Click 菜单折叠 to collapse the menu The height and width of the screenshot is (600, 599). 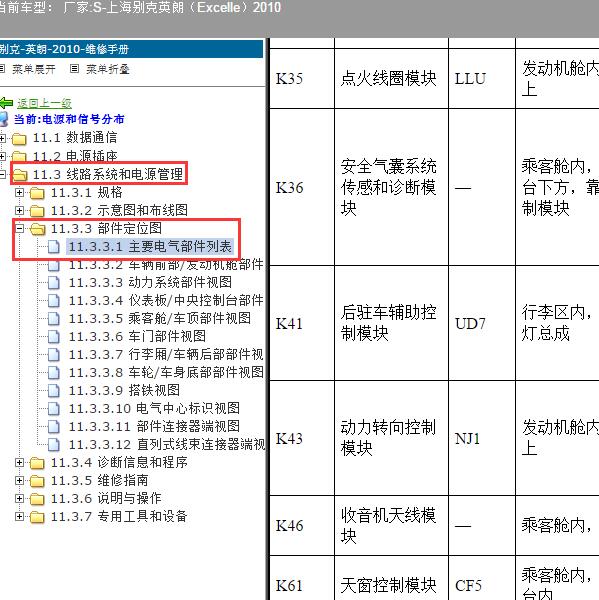tap(108, 69)
